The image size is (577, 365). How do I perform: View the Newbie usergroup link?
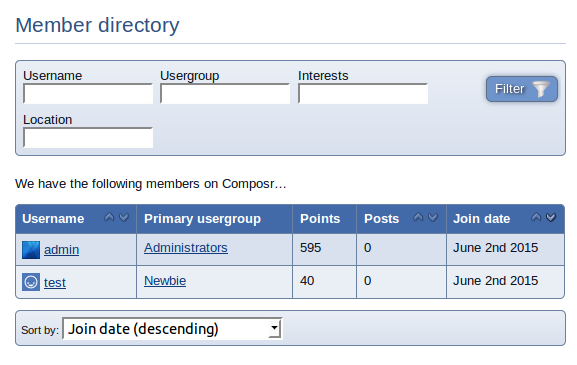[x=165, y=281]
